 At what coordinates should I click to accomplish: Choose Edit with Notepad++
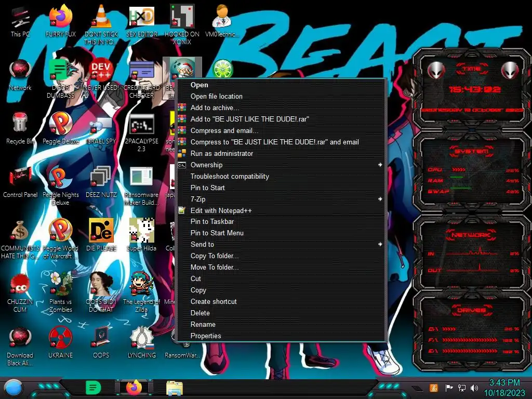click(281, 211)
